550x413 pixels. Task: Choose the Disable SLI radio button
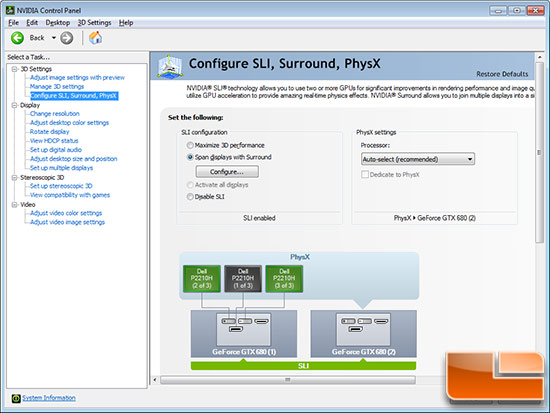click(x=190, y=197)
